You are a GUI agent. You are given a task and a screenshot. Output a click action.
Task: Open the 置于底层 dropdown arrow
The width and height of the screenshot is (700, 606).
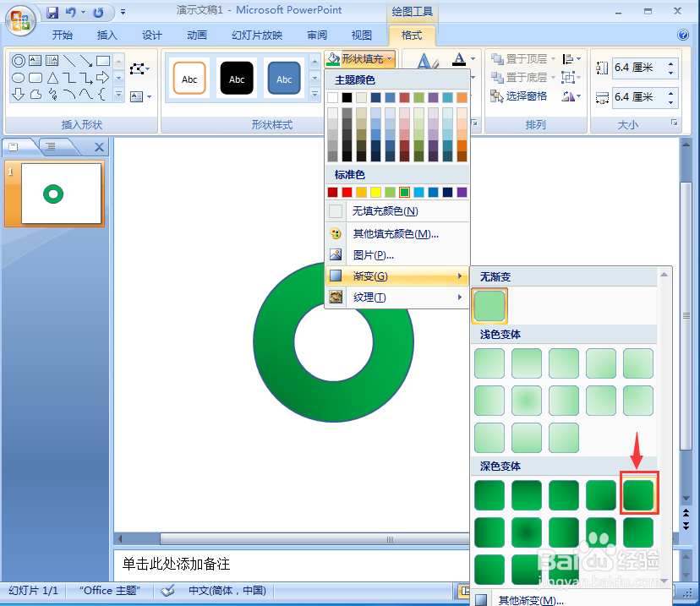[553, 77]
